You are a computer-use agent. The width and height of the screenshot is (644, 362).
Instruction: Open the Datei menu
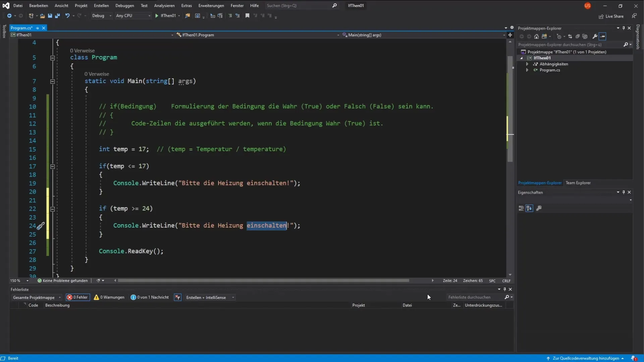pyautogui.click(x=18, y=6)
